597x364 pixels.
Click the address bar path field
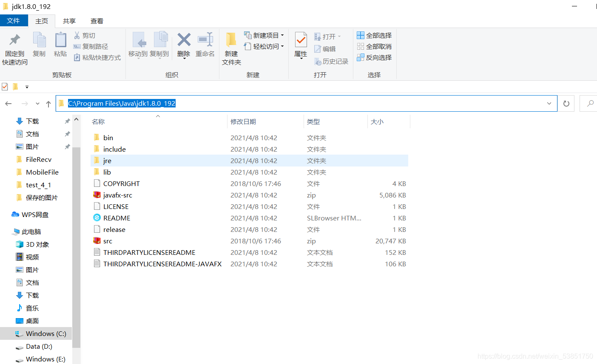coord(306,104)
